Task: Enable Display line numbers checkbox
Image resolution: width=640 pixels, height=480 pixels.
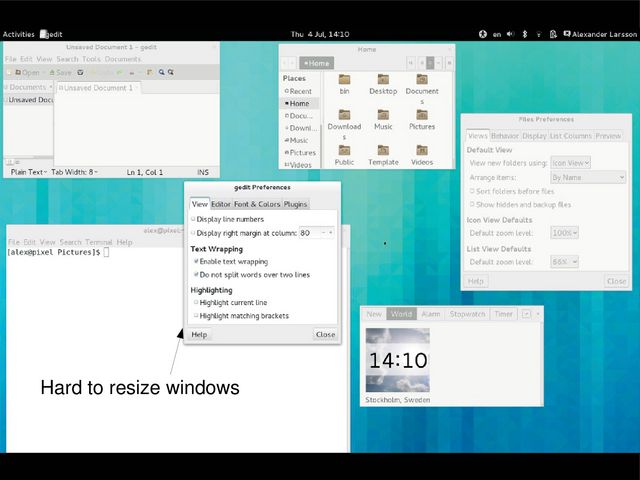Action: coord(193,219)
